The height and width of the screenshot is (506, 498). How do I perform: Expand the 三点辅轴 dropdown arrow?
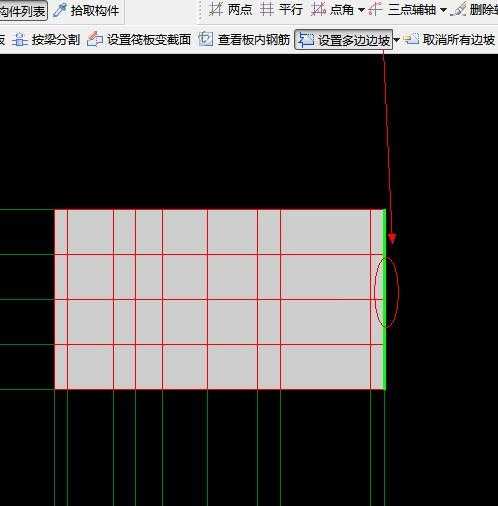pos(443,10)
